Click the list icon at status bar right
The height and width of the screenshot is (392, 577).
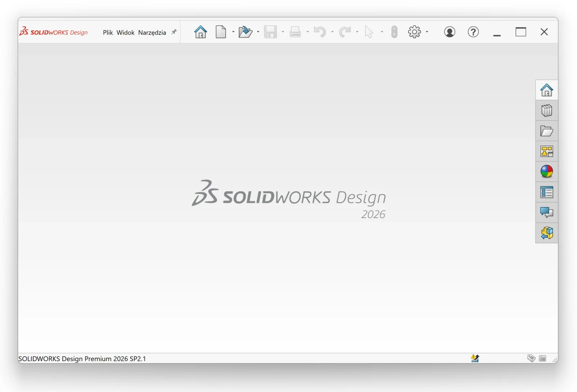point(542,358)
